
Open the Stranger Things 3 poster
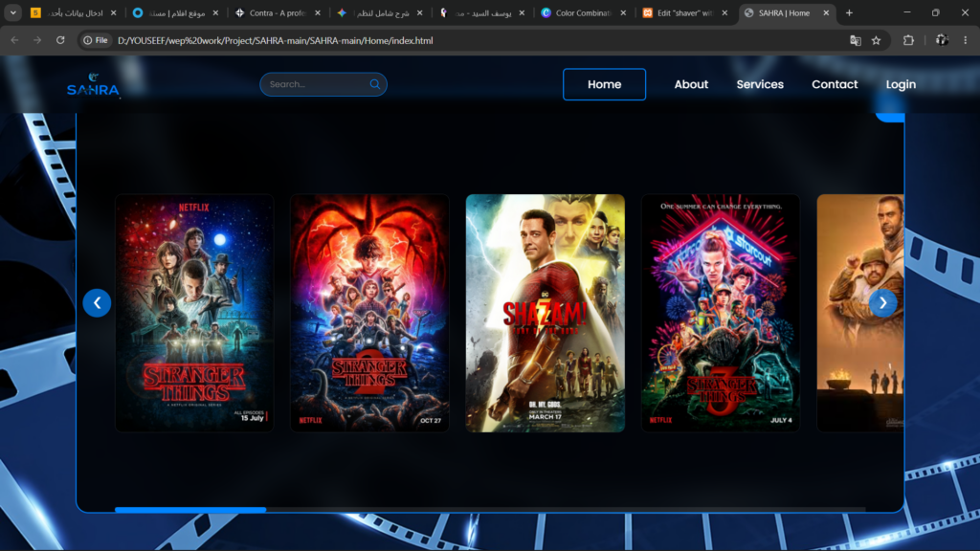[721, 313]
